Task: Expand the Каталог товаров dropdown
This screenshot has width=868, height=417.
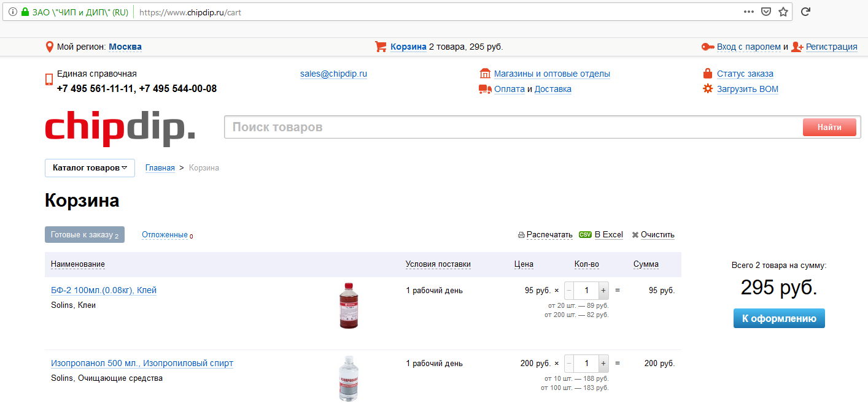Action: [x=90, y=168]
